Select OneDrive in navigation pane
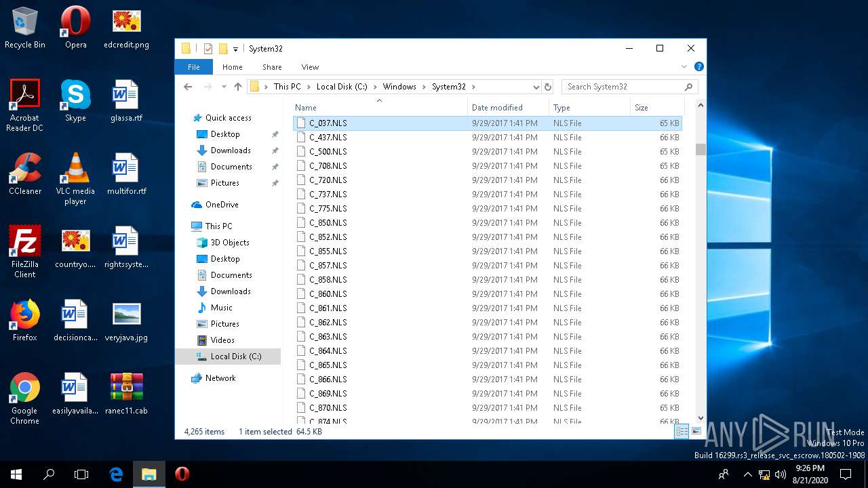 [x=222, y=205]
